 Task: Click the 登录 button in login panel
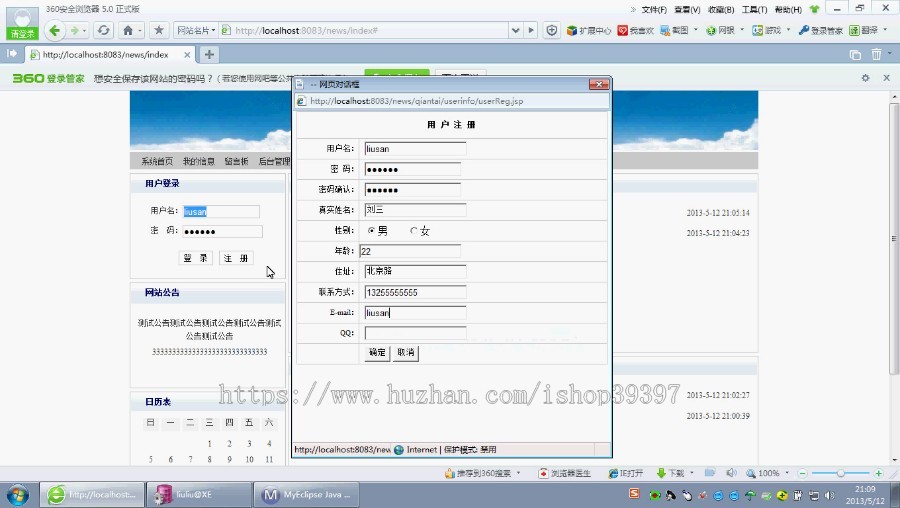[196, 258]
